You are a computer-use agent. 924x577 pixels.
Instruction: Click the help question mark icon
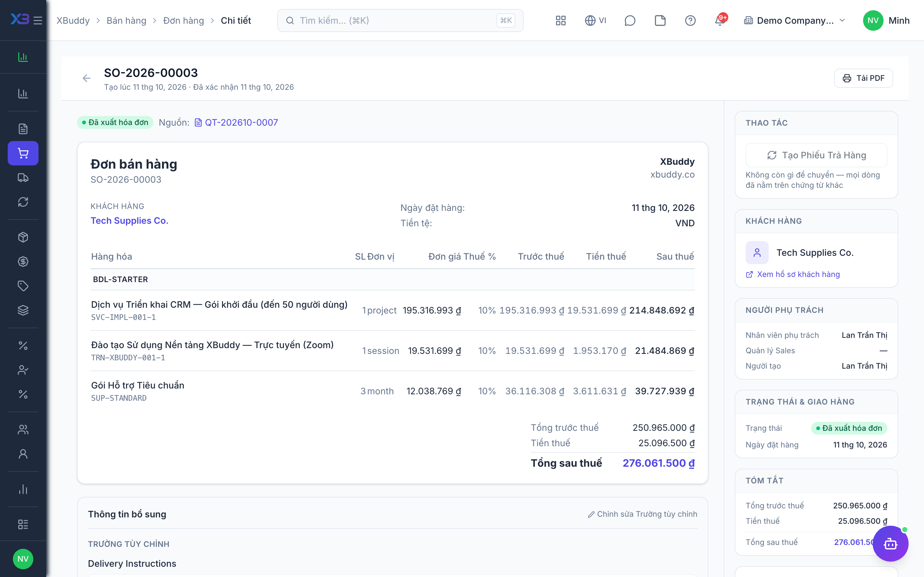point(690,20)
